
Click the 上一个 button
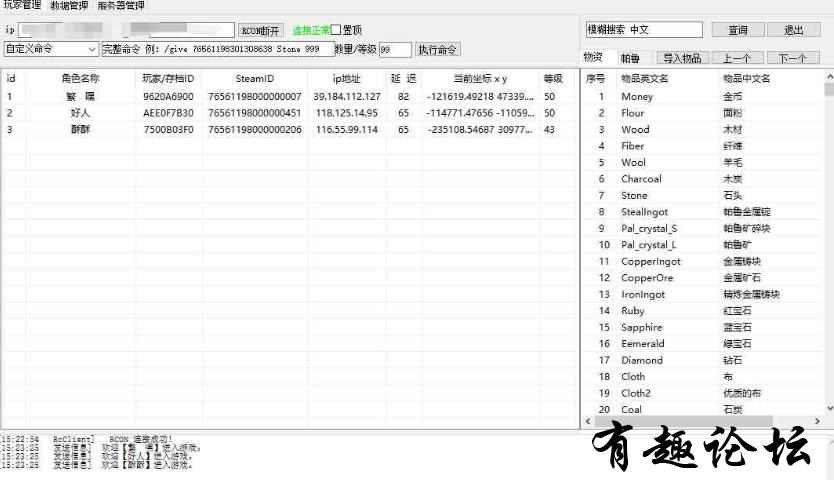(x=737, y=57)
